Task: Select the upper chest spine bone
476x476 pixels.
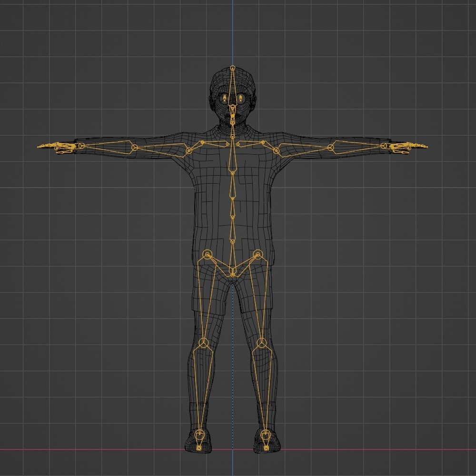Action: tap(233, 155)
